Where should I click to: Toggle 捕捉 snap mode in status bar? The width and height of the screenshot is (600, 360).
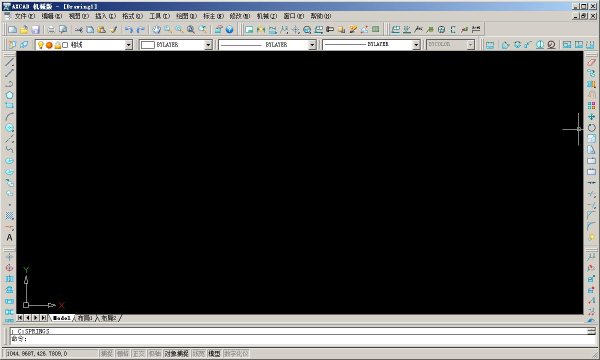point(107,354)
